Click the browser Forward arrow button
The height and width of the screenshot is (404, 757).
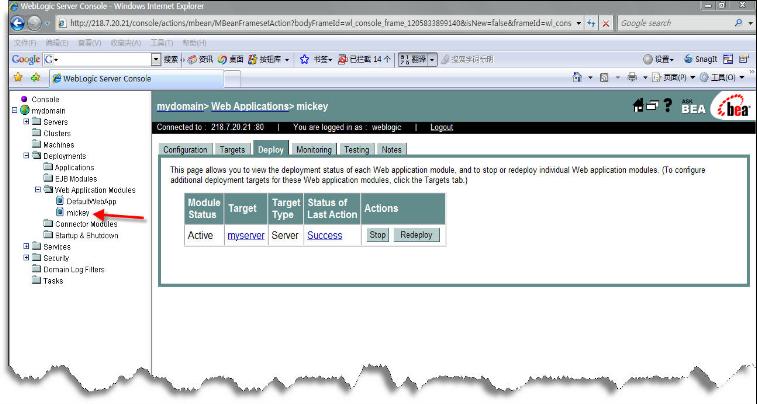[34, 23]
